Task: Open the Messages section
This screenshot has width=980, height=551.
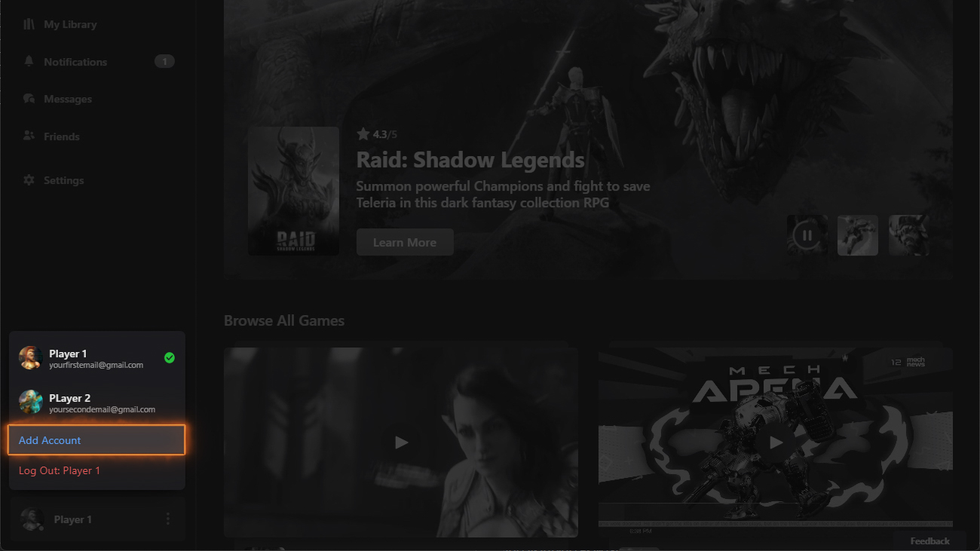Action: (x=58, y=99)
